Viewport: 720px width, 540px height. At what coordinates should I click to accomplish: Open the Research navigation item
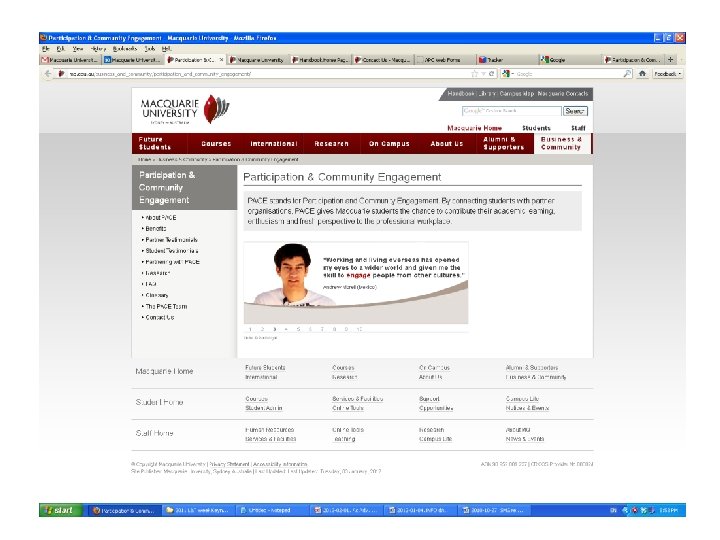[x=332, y=144]
